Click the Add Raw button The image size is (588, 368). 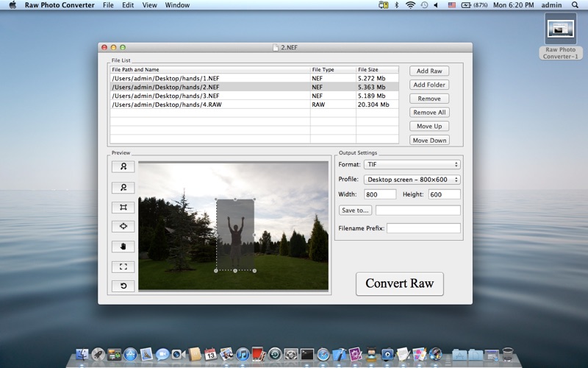click(429, 71)
